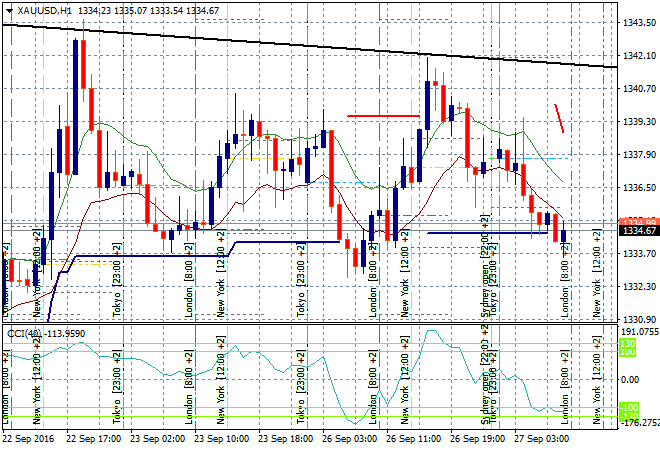Click the 1342.10 price axis label
The image size is (660, 450).
[639, 56]
